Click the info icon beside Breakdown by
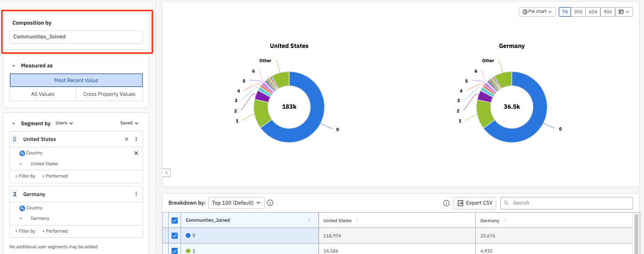Image resolution: width=644 pixels, height=254 pixels. [x=270, y=203]
